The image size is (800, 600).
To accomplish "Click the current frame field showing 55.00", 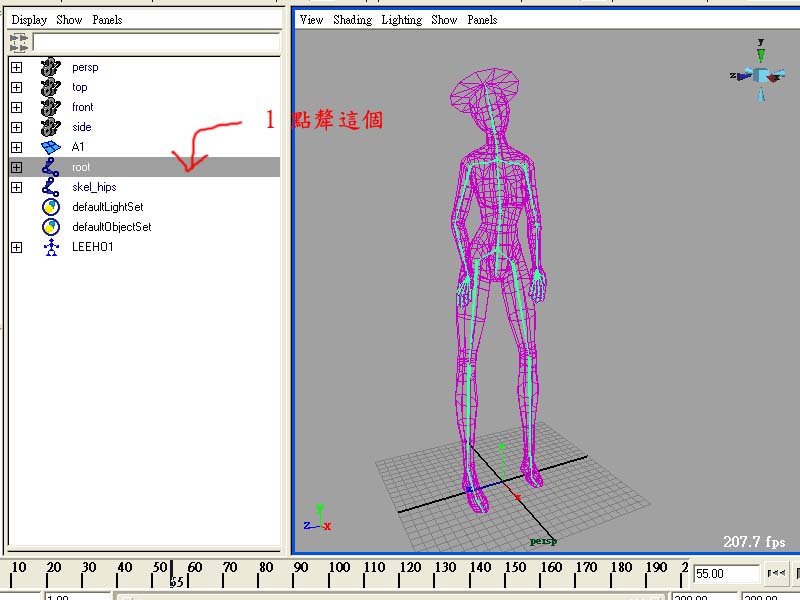I will (x=726, y=573).
